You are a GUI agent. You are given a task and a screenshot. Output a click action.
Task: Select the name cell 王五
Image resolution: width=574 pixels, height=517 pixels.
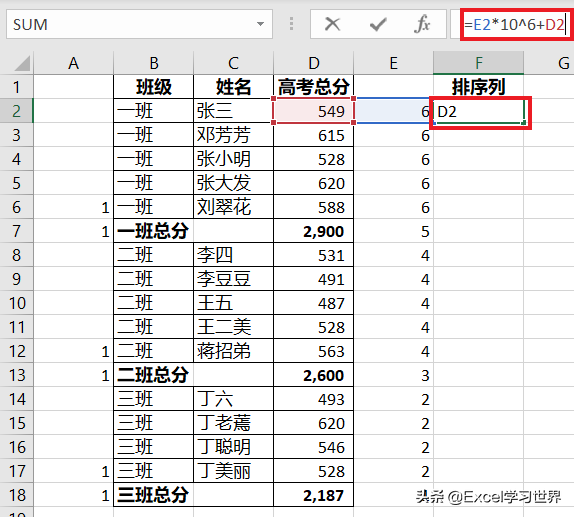pos(233,303)
